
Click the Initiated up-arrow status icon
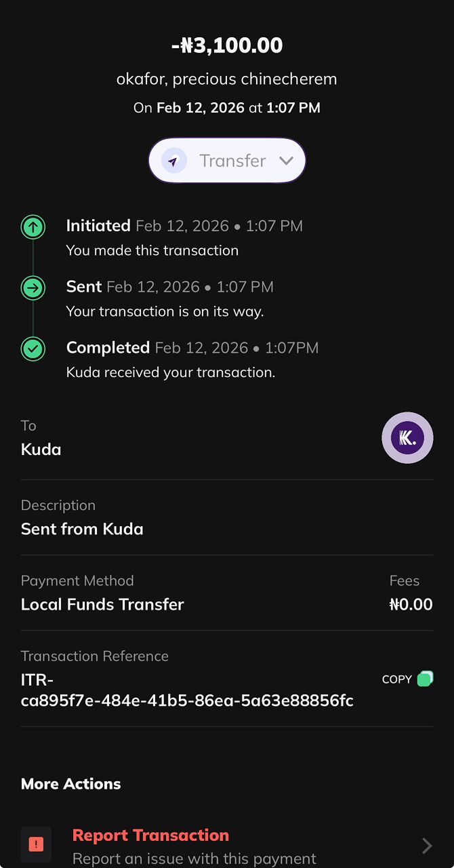click(x=33, y=226)
